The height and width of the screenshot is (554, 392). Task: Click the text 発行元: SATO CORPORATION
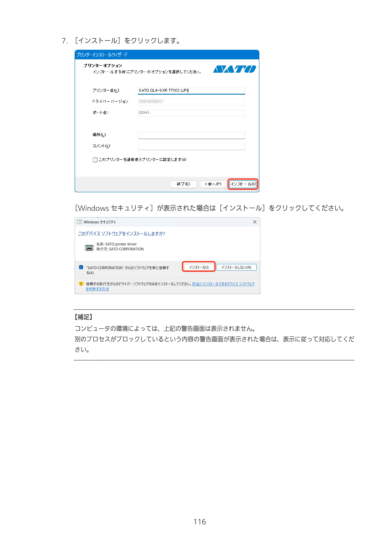point(120,249)
